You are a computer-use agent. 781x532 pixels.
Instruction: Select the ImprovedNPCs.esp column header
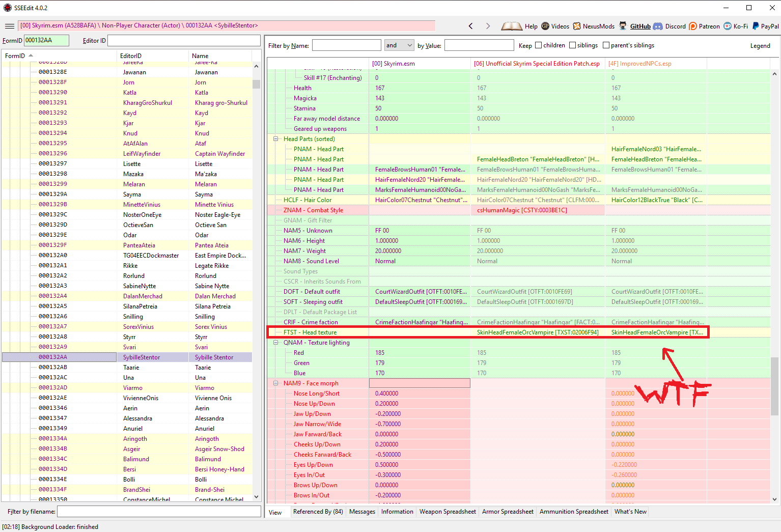coord(656,64)
